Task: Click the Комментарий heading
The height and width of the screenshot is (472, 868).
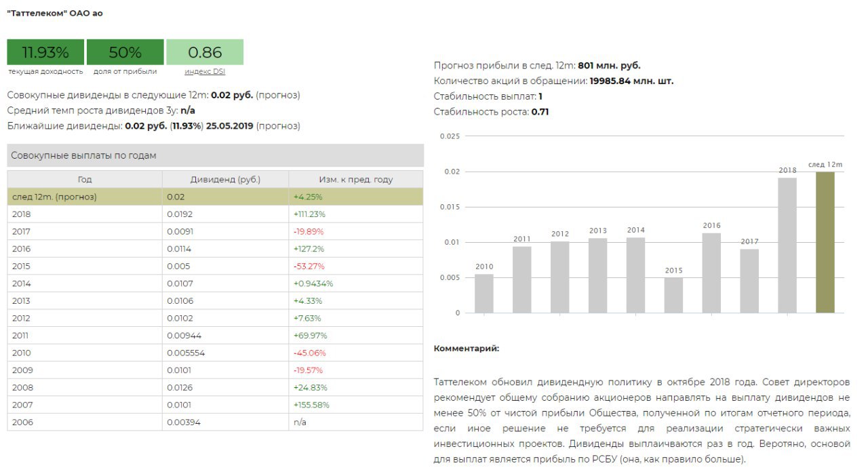Action: coord(467,349)
